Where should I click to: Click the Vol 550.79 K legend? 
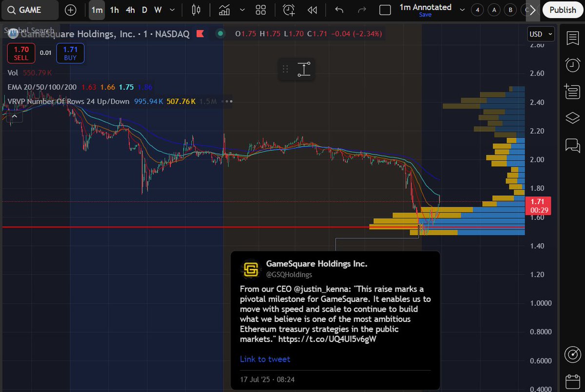pos(29,73)
